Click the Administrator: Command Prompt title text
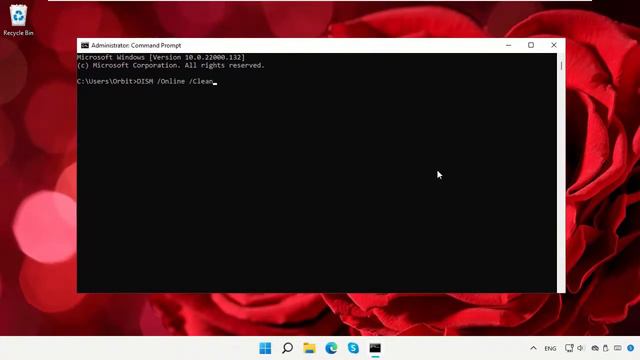This screenshot has width=640, height=360. pos(136,45)
